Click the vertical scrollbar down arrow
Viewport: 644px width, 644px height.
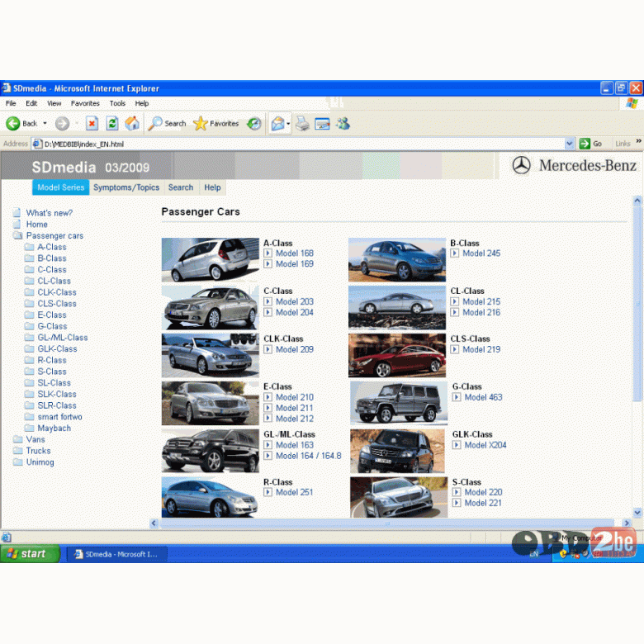click(637, 512)
